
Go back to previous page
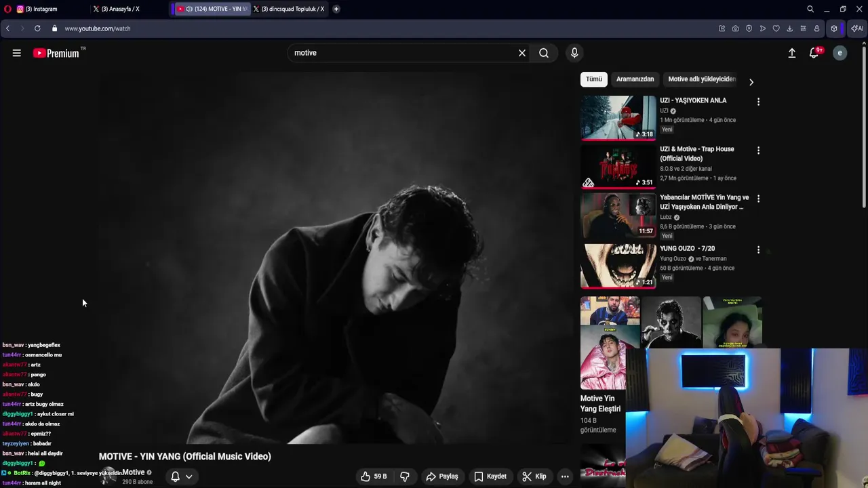7,28
